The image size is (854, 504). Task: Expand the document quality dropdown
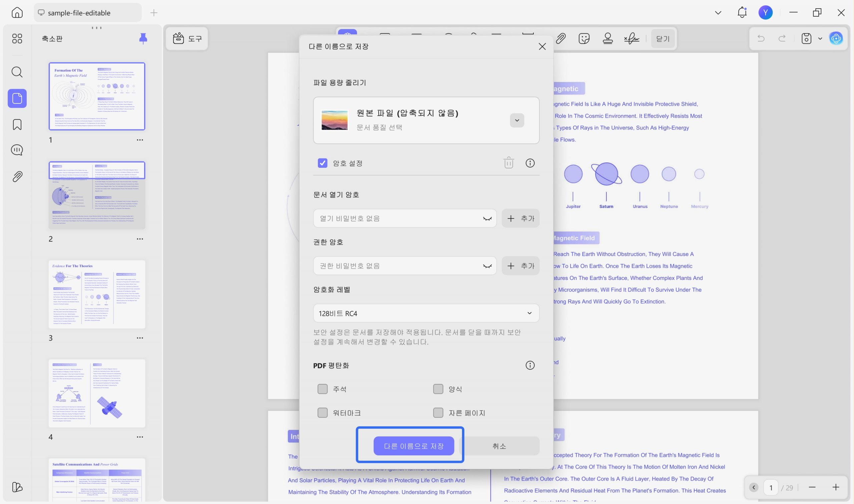pos(517,120)
